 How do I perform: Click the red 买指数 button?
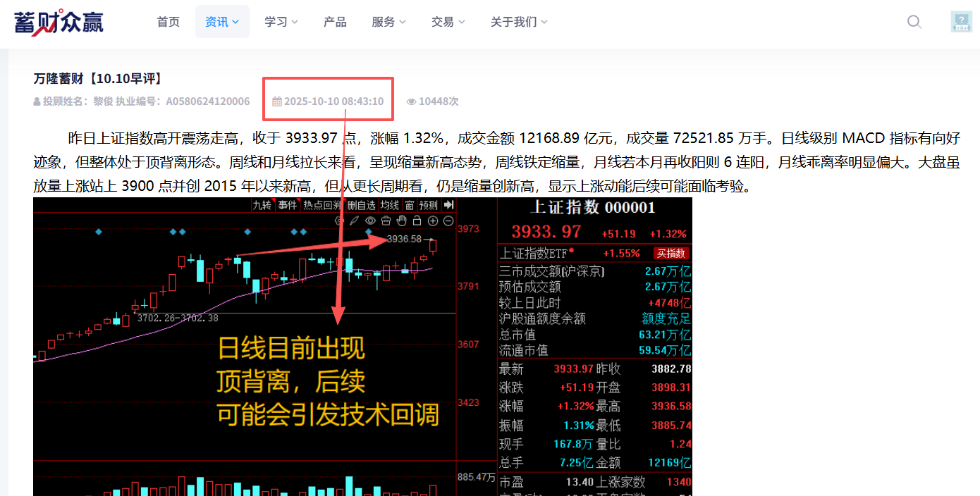pos(671,254)
